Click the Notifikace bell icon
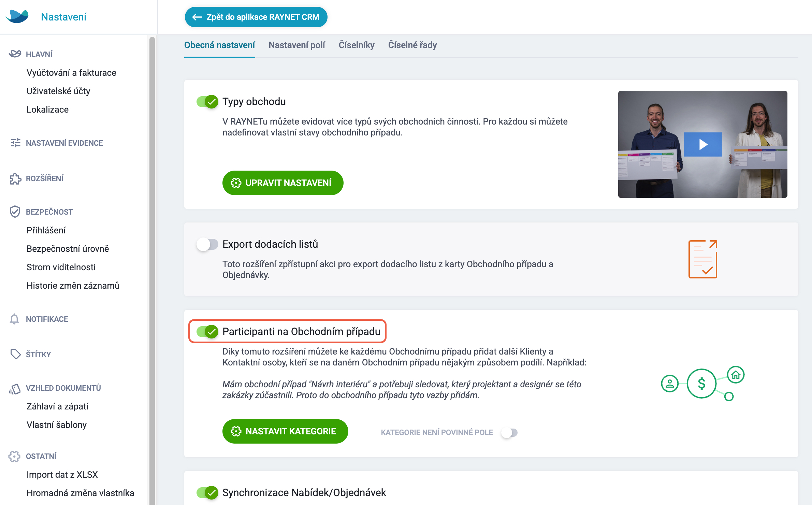812x505 pixels. coord(14,319)
